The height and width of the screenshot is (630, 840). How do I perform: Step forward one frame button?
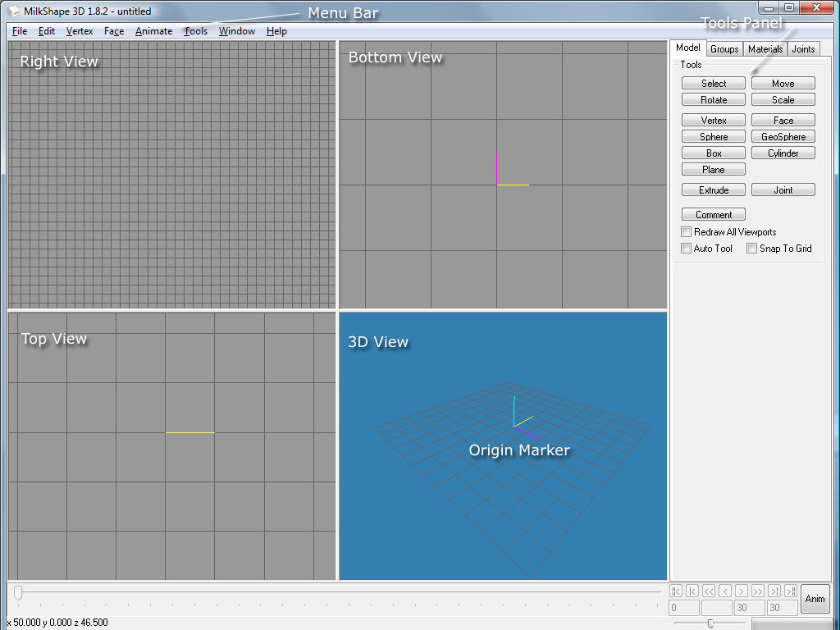coord(742,591)
